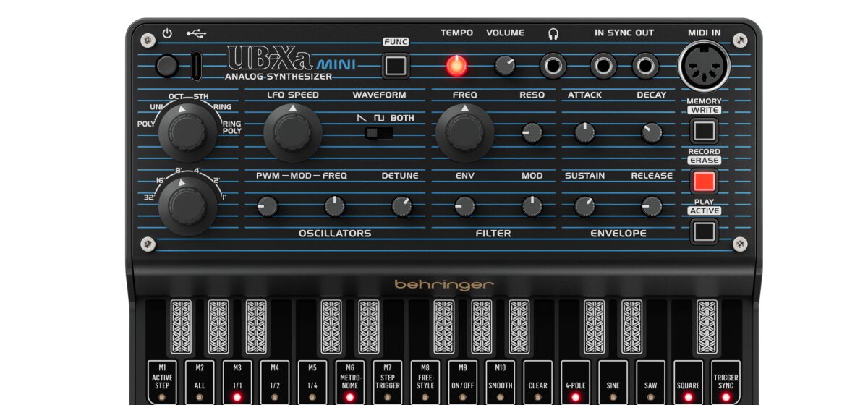Tap the M5 1/4 key

click(x=312, y=383)
